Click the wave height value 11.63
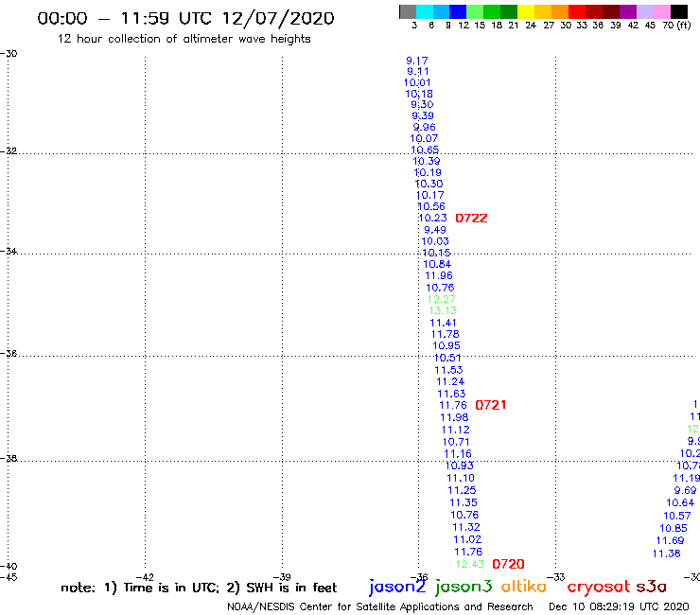700x615 pixels. point(451,394)
